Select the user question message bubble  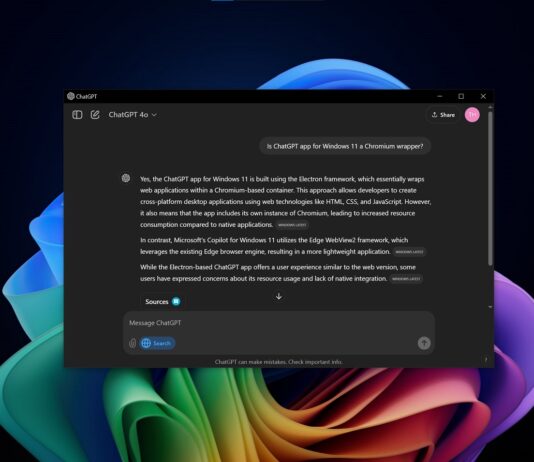click(x=345, y=146)
